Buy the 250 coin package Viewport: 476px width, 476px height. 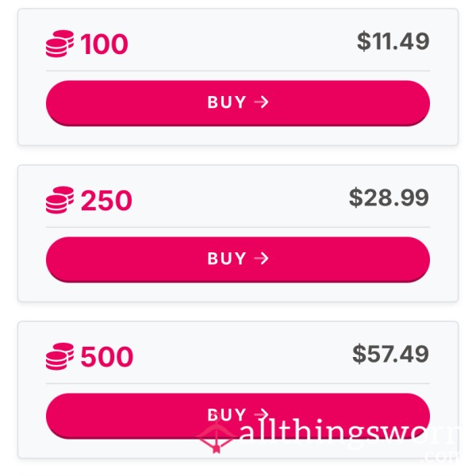tap(238, 259)
